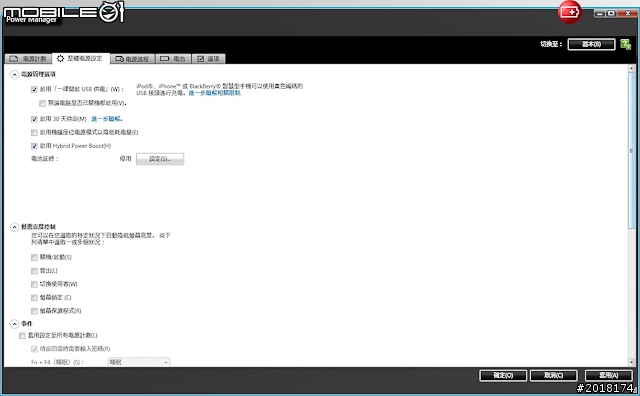Click the scrollbar up arrow

coord(631,69)
